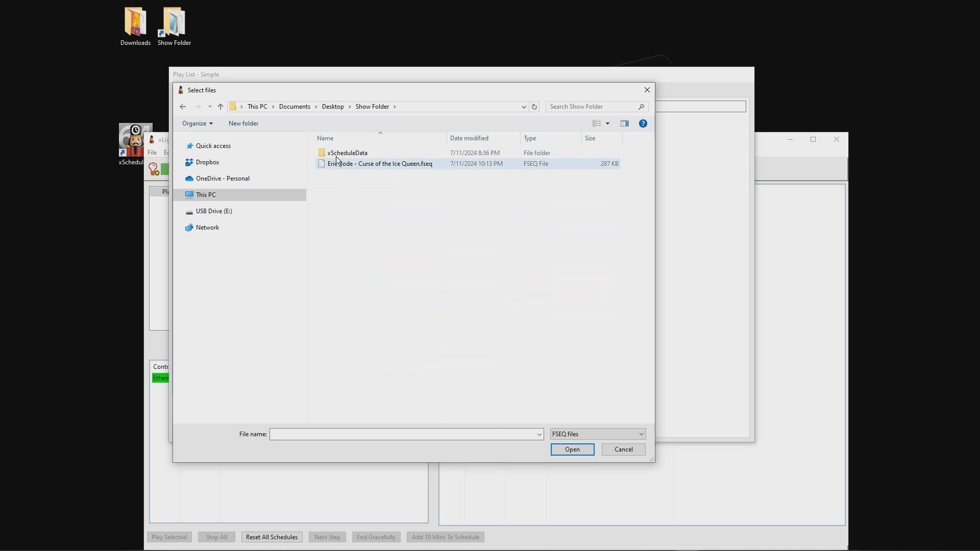
Task: Click the fseq file's document icon
Action: (x=322, y=164)
